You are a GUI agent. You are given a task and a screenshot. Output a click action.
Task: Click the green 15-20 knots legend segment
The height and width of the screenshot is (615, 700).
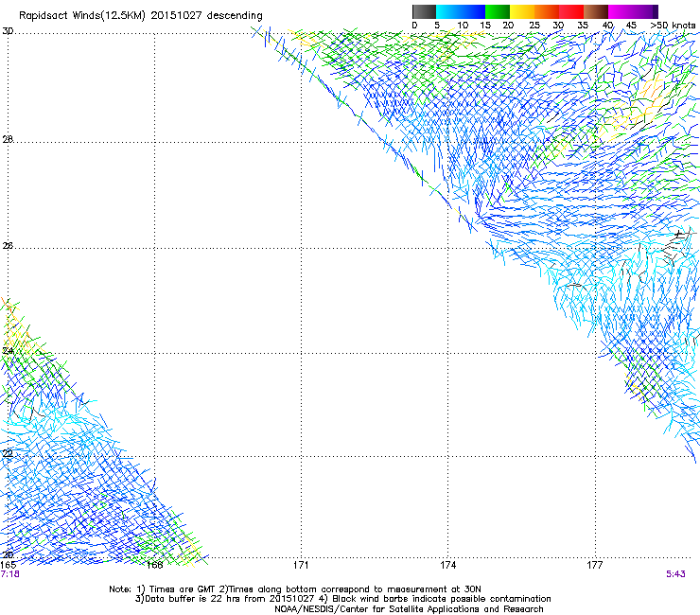point(498,11)
